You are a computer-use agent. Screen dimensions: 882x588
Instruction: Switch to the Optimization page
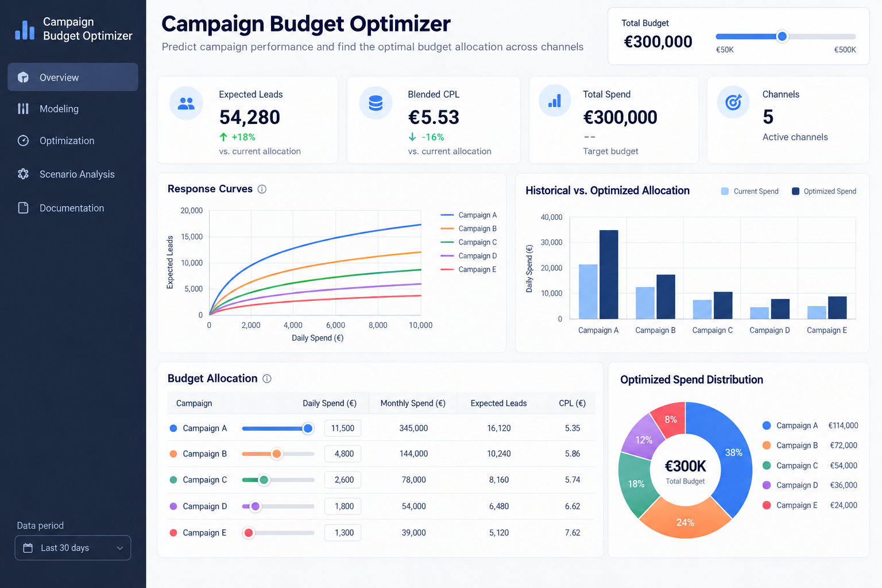click(x=73, y=141)
